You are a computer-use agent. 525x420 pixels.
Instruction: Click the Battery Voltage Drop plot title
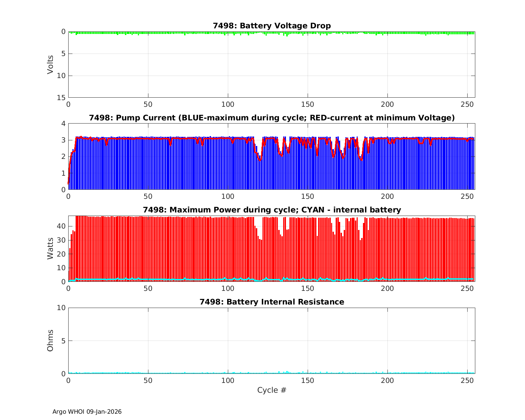tap(272, 26)
